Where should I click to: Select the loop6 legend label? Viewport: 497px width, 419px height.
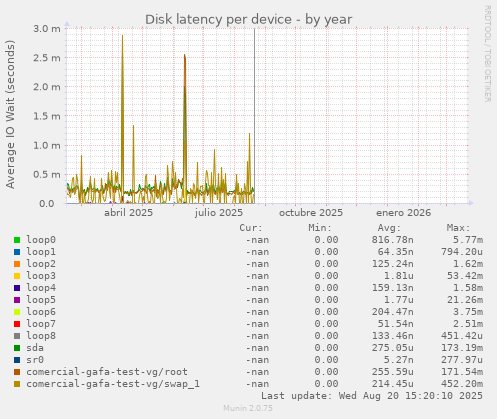(x=41, y=312)
